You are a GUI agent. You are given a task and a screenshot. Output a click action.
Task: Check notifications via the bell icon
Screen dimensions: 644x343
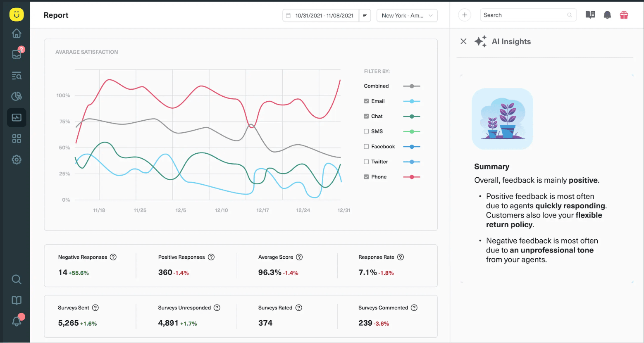(x=607, y=15)
